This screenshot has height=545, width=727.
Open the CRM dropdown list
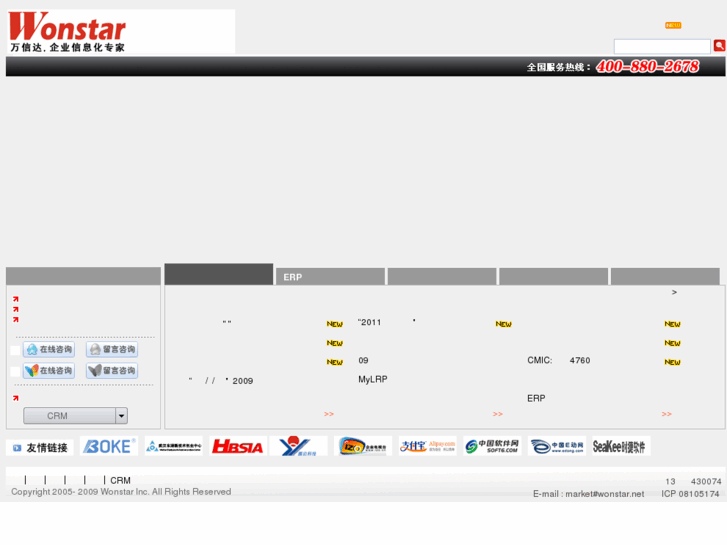pyautogui.click(x=76, y=416)
